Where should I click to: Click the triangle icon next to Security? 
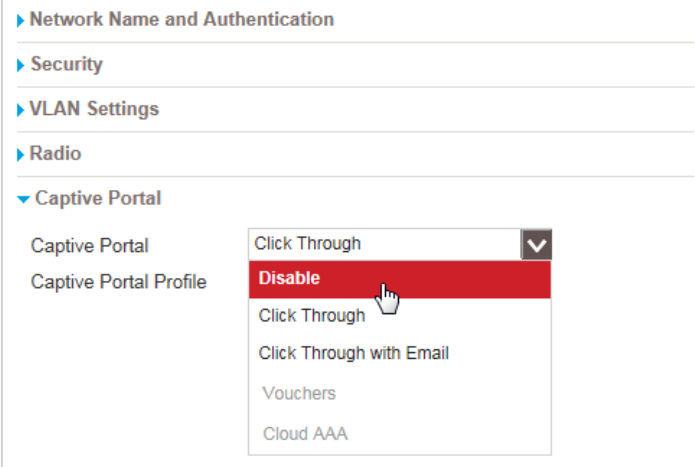coord(22,65)
